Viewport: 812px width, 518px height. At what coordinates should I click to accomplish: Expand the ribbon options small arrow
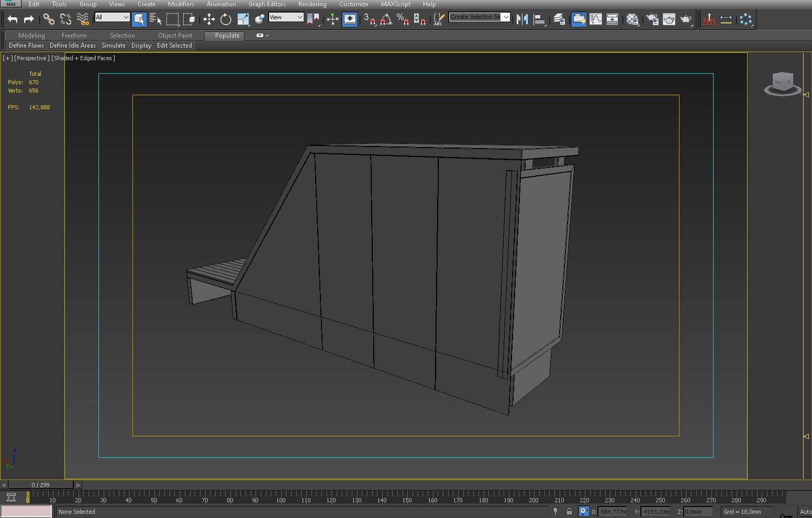(x=267, y=36)
